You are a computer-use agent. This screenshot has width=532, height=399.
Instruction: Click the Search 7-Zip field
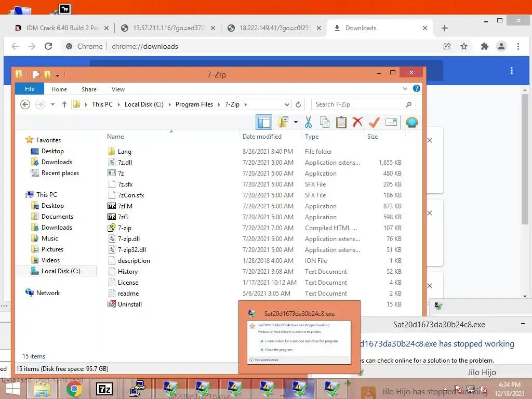tap(363, 104)
